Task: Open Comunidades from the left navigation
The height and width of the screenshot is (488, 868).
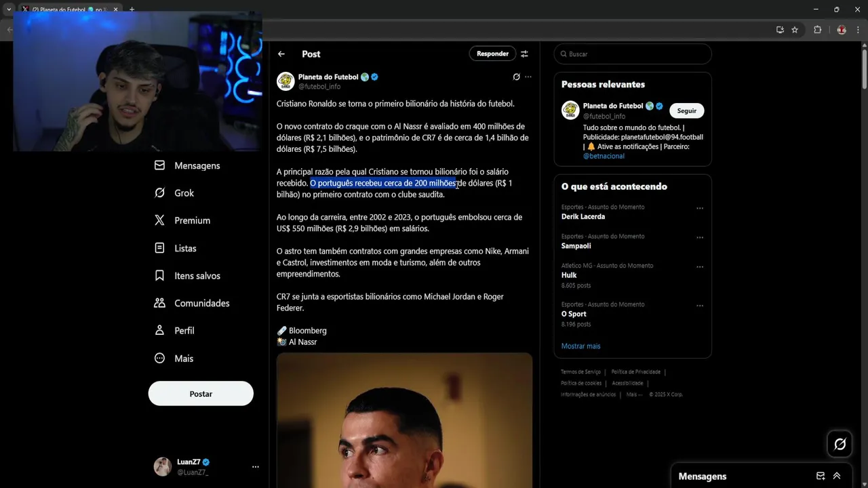Action: pyautogui.click(x=192, y=303)
